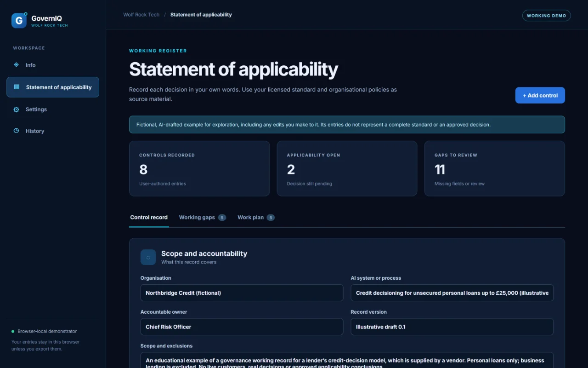
Task: Switch to the Working gaps tab
Action: click(202, 217)
